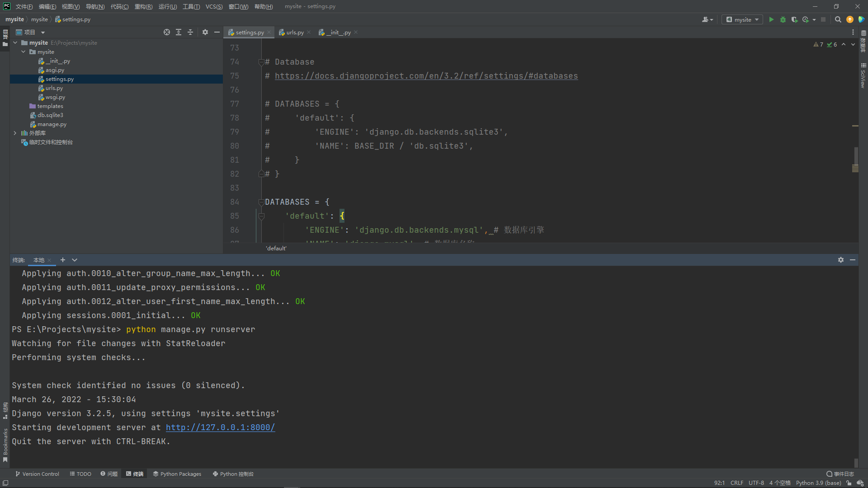The image size is (868, 488).
Task: Close the settings.py editor tab
Action: click(269, 32)
